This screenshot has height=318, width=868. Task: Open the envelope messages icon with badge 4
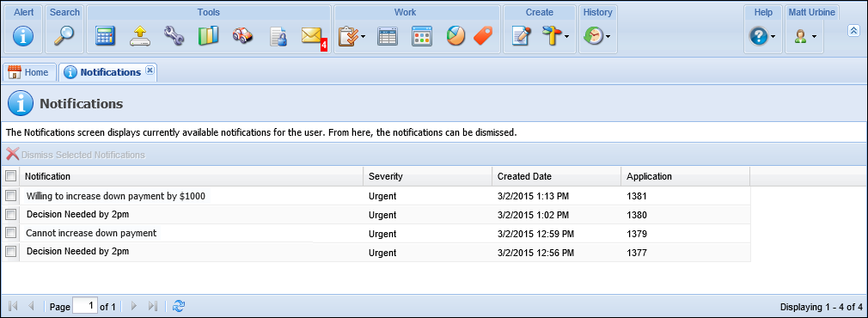(x=312, y=37)
